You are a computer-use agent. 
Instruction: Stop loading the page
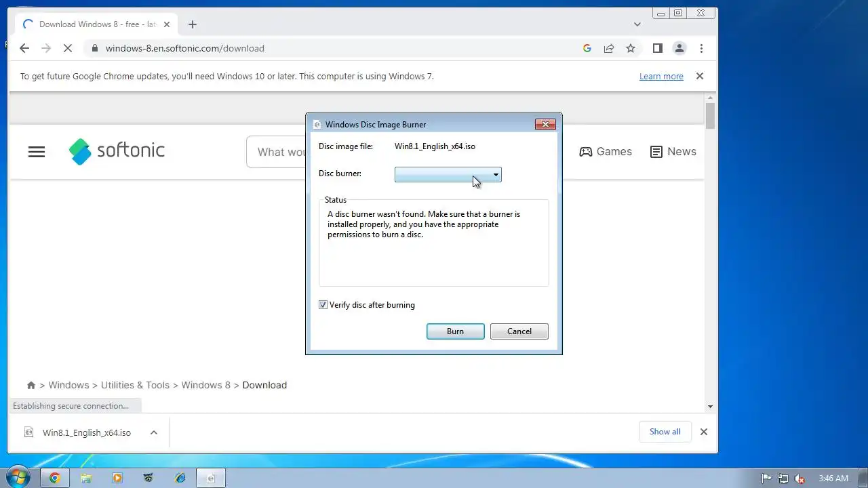[68, 48]
